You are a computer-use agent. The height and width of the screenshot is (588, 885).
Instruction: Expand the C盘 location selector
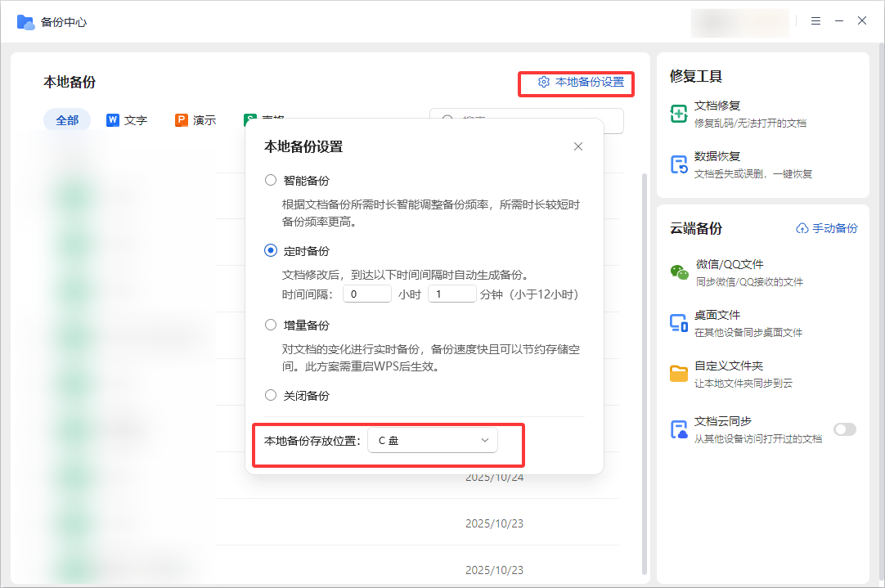(x=433, y=440)
